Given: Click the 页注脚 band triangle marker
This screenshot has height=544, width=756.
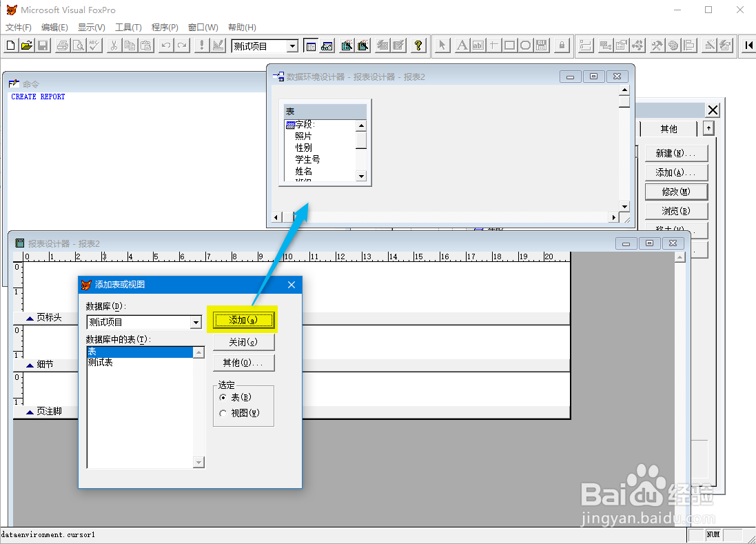Looking at the screenshot, I should point(30,412).
